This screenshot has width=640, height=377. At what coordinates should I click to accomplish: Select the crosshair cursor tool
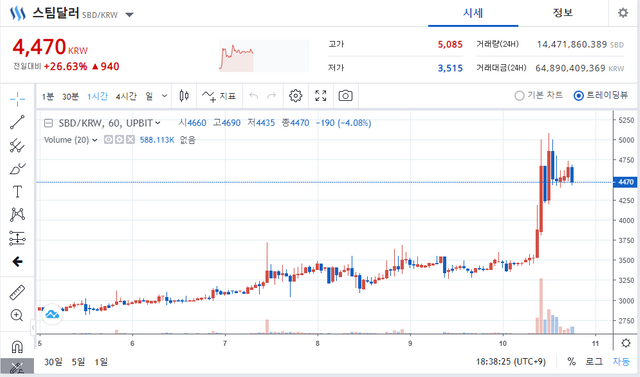[17, 99]
